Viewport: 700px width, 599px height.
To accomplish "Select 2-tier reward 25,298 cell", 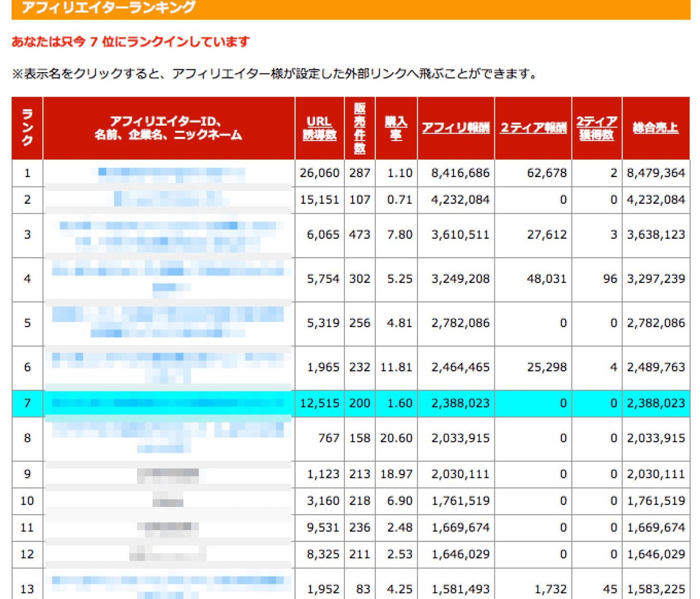I will click(533, 367).
